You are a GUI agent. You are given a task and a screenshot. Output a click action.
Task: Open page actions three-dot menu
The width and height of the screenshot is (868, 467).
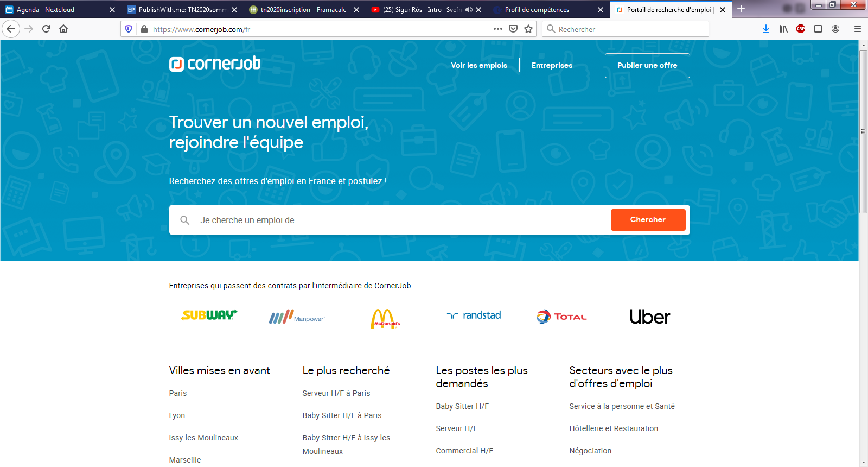[497, 29]
